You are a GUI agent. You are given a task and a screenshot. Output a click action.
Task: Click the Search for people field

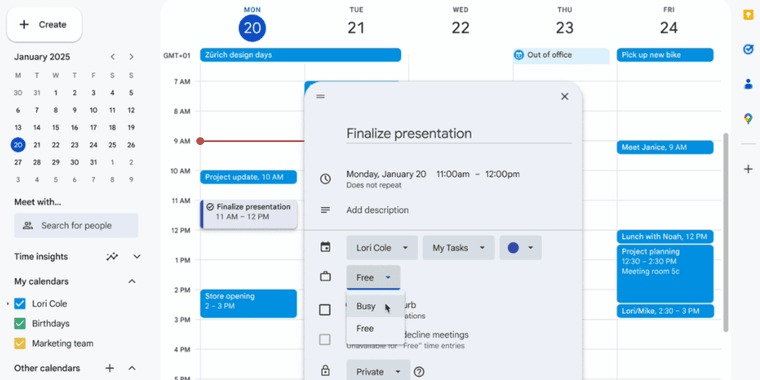[x=76, y=225]
